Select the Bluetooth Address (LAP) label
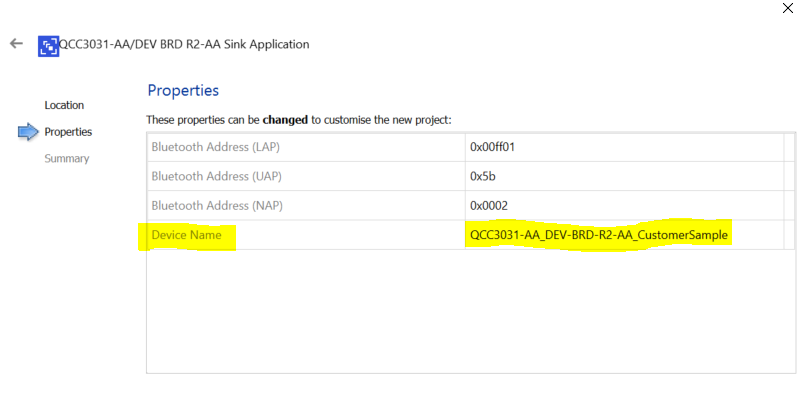Viewport: 797px width, 399px height. pyautogui.click(x=216, y=147)
